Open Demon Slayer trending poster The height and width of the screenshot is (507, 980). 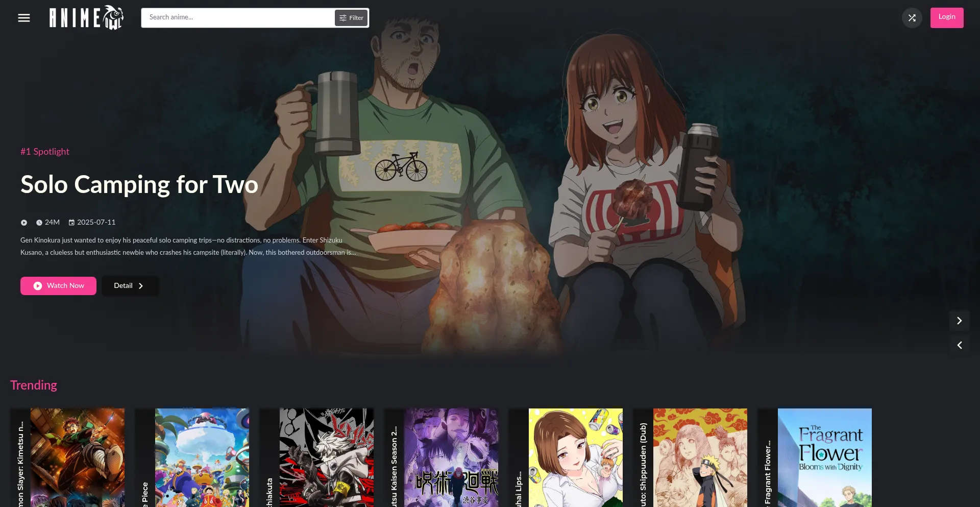coord(77,457)
